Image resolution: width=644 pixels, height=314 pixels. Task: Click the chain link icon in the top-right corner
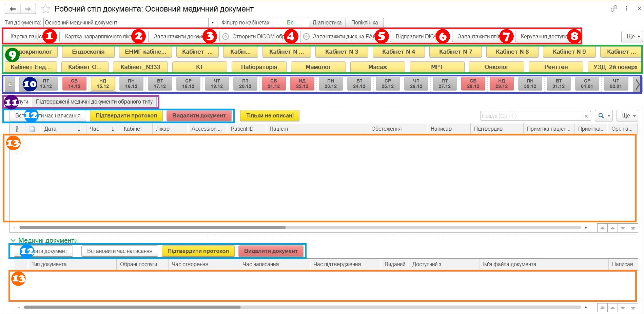pos(614,8)
